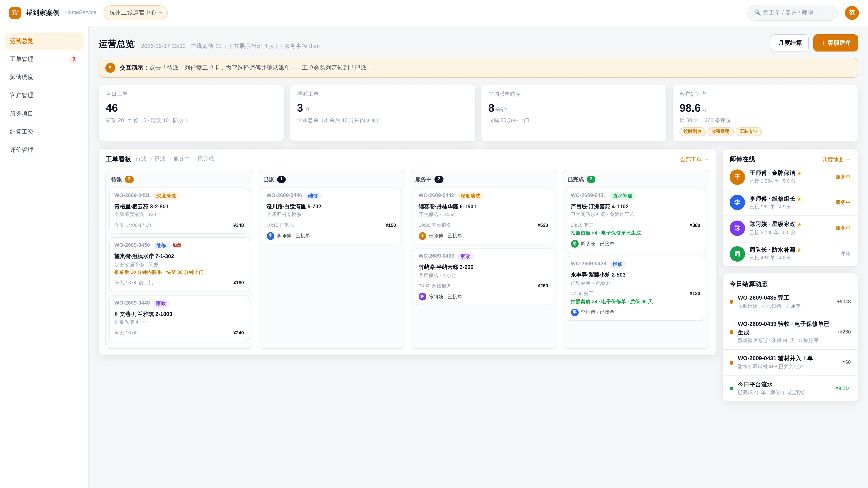This screenshot has height=488, width=868.
Task: Open the 全部工单 → link
Action: pyautogui.click(x=694, y=160)
